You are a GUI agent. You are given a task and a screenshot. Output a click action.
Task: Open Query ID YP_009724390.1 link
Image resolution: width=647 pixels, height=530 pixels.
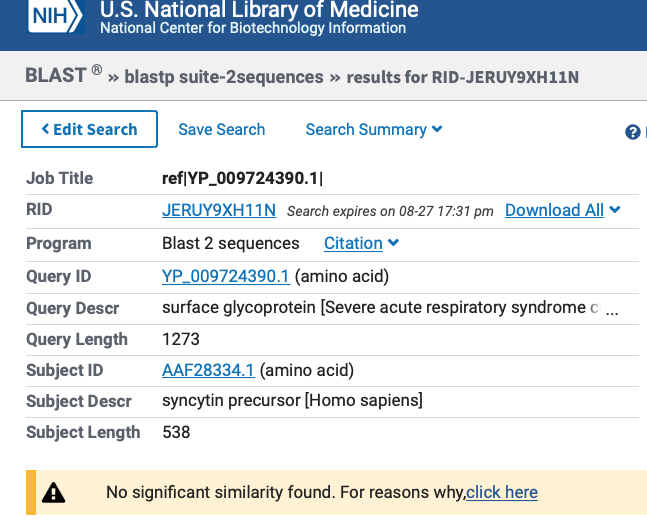pyautogui.click(x=226, y=276)
